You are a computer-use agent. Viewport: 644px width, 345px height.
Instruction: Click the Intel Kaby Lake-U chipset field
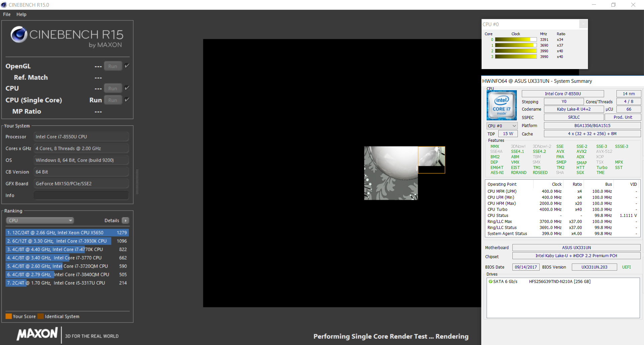coord(577,255)
